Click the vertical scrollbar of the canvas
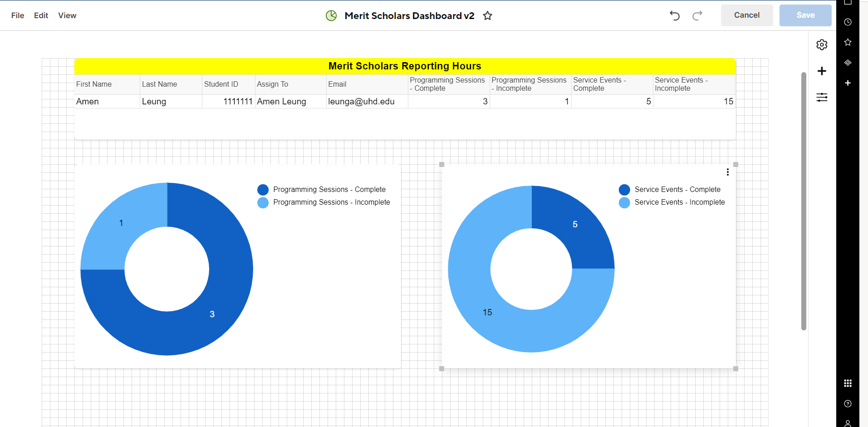This screenshot has width=868, height=427. (804, 201)
